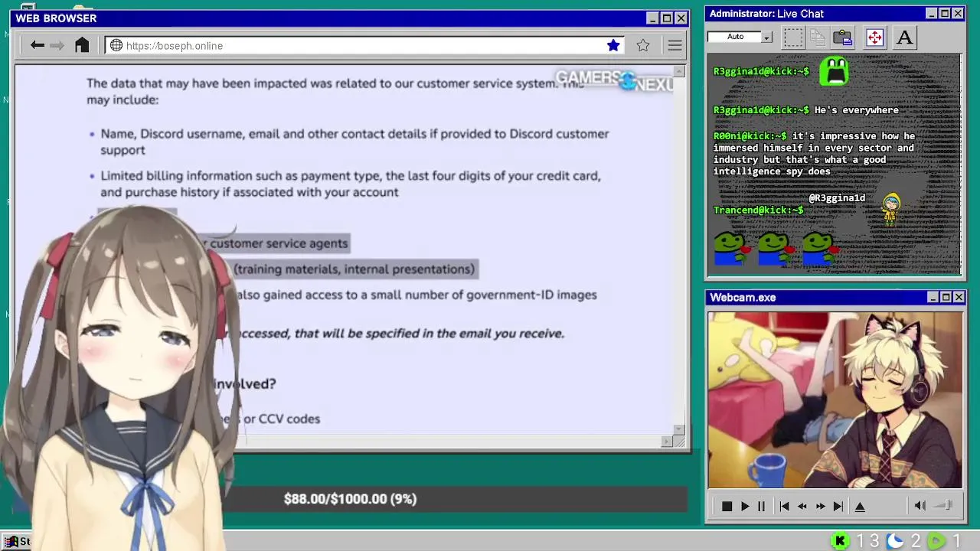Open the Auto dropdown in Live Chat

767,37
